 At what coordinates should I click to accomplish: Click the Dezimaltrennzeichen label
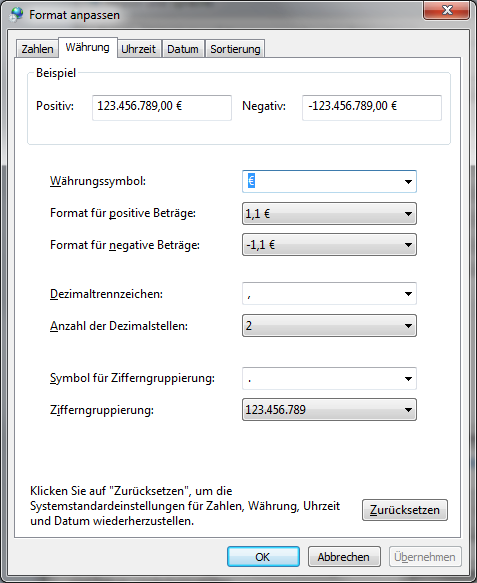click(x=106, y=294)
